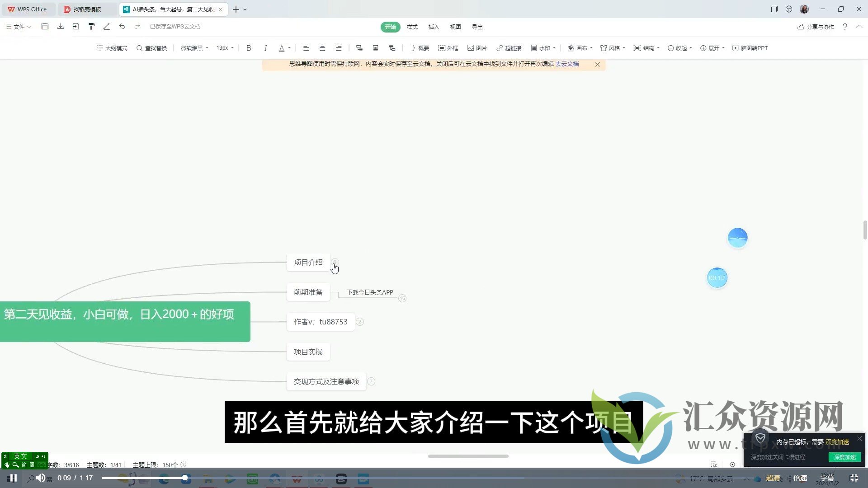Image resolution: width=868 pixels, height=488 pixels.
Task: Open find and replace (查找替换)
Action: pyautogui.click(x=152, y=48)
